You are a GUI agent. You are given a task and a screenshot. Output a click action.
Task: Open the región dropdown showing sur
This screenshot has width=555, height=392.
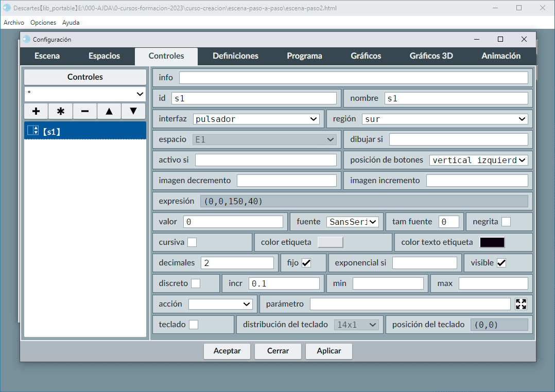445,119
